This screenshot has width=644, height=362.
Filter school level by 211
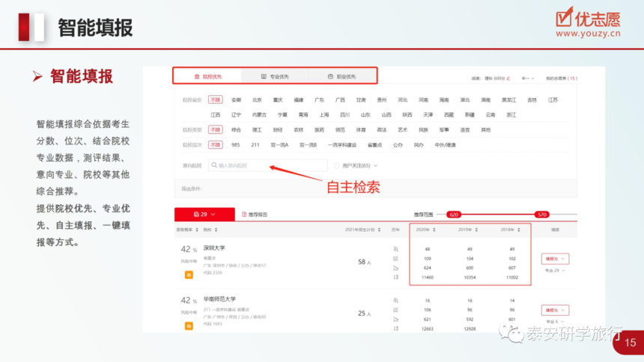255,145
